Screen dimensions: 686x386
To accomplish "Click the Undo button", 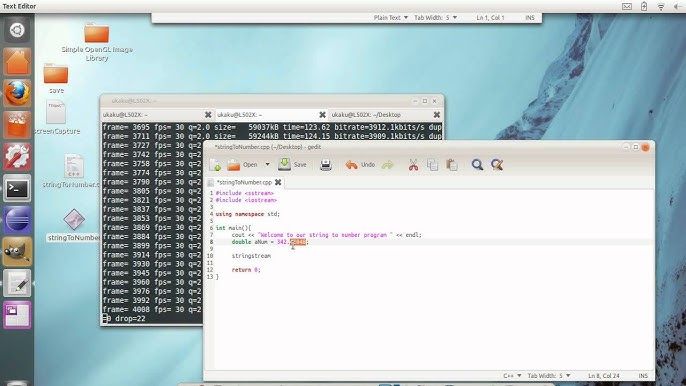I will click(x=360, y=165).
